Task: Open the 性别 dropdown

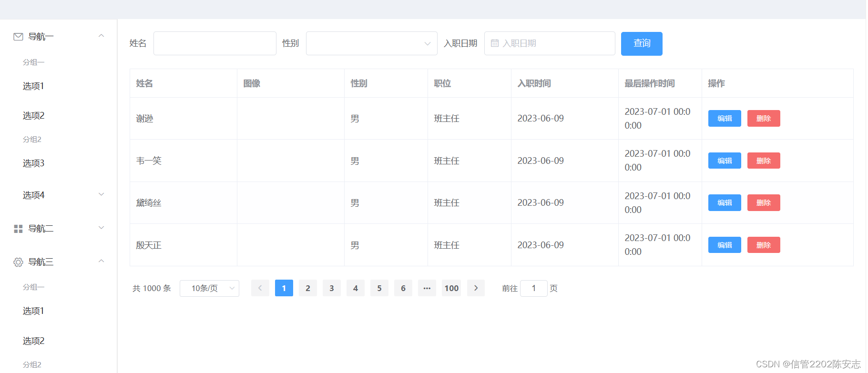Action: pyautogui.click(x=371, y=43)
